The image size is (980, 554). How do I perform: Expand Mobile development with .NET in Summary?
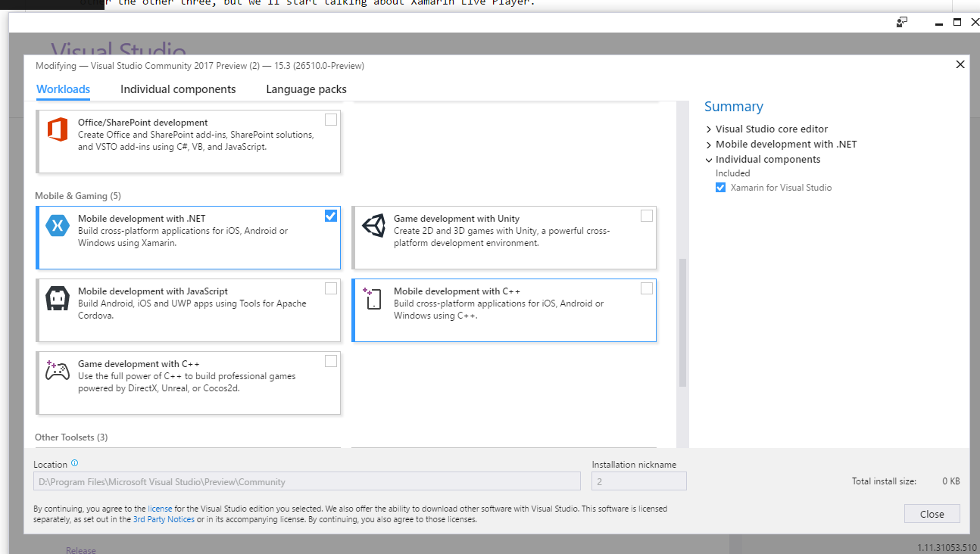(709, 145)
